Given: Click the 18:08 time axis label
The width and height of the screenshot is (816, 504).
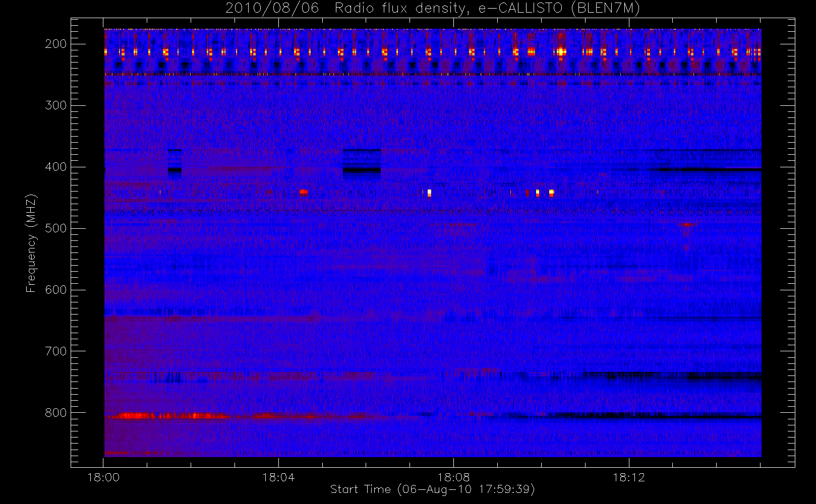Looking at the screenshot, I should pyautogui.click(x=453, y=477).
